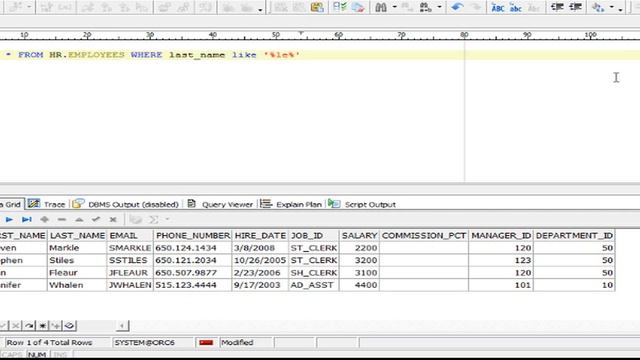Click the grid cancel-edit X icon

pyautogui.click(x=113, y=220)
